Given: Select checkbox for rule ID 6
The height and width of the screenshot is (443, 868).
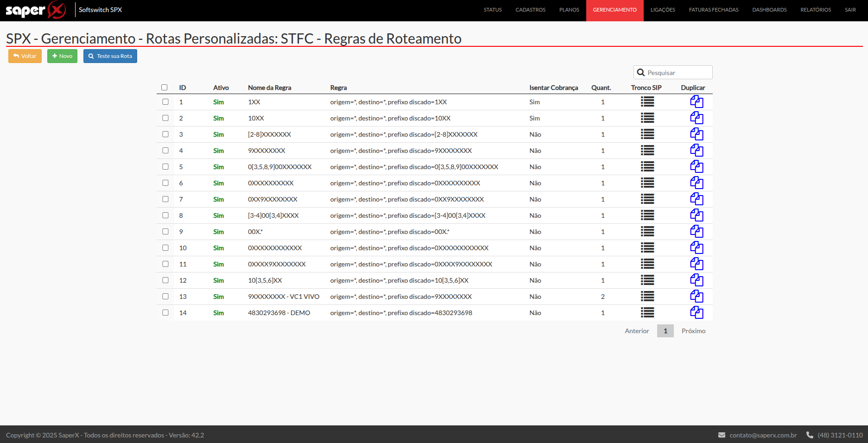Looking at the screenshot, I should point(165,183).
